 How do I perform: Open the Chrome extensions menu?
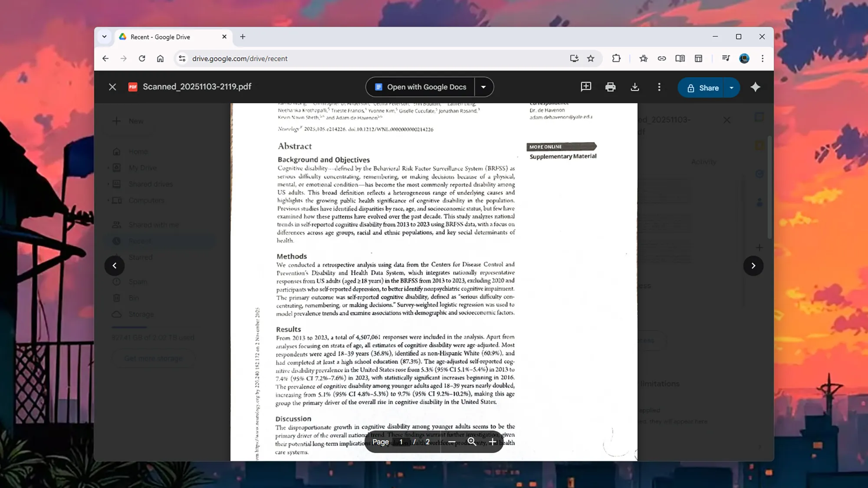point(616,58)
